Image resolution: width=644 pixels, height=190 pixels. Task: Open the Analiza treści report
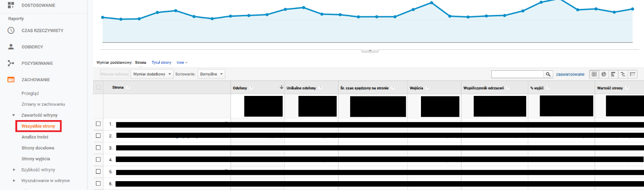35,137
